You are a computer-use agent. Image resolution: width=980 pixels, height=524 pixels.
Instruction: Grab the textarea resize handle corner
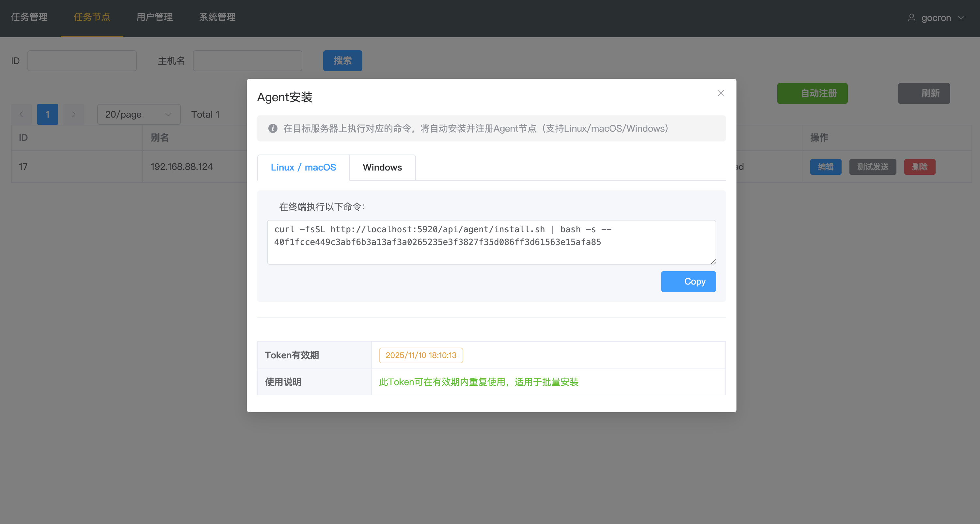[713, 261]
